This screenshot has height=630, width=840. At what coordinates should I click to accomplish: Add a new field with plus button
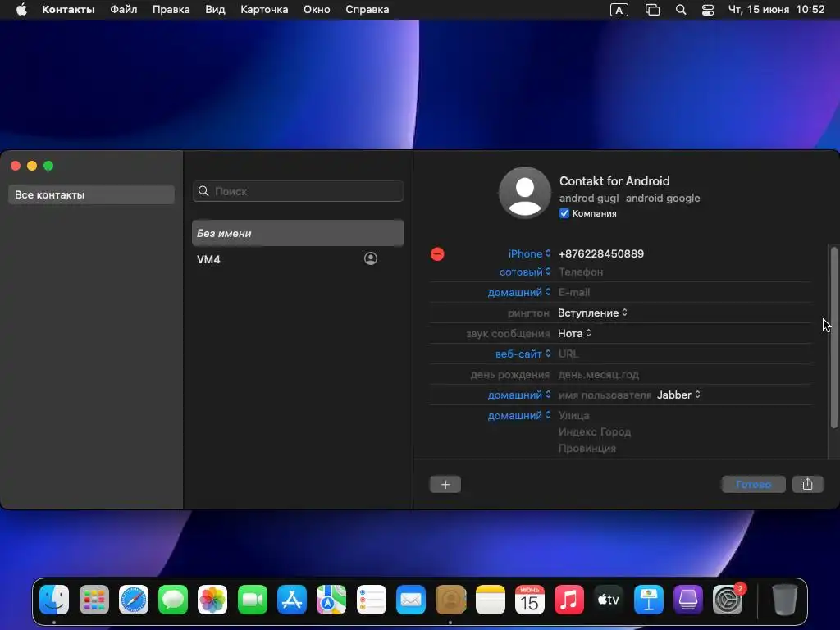445,484
